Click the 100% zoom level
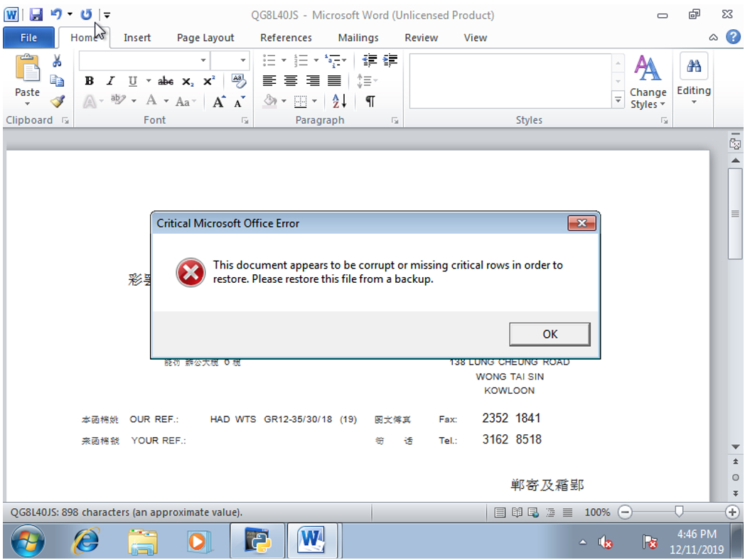Viewport: 745px width, 560px height. (x=597, y=512)
